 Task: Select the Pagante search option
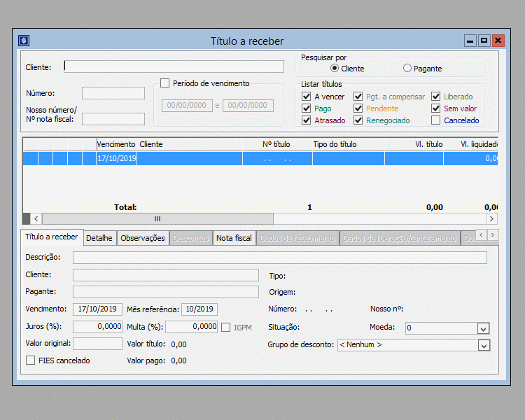coord(407,69)
